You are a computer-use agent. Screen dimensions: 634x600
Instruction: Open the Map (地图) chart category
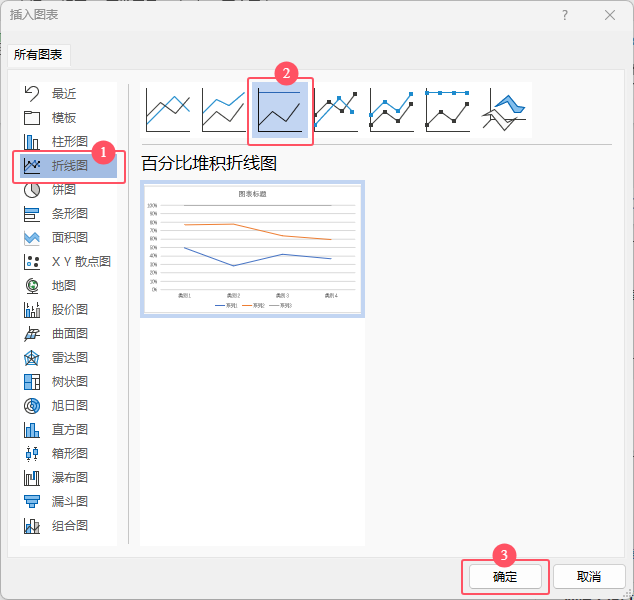coord(68,285)
